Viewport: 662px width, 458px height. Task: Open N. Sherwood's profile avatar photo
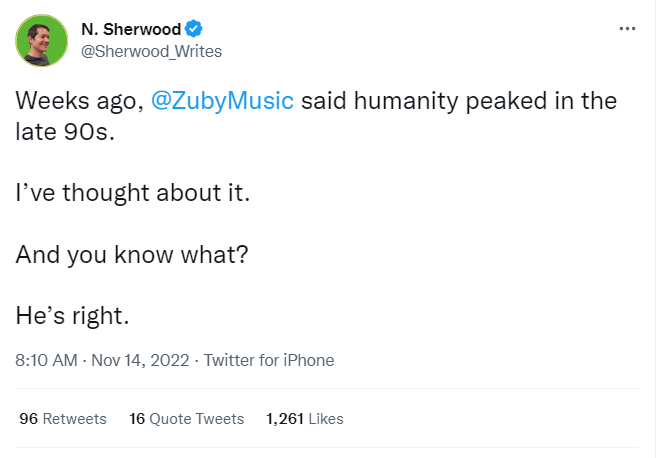click(x=40, y=40)
